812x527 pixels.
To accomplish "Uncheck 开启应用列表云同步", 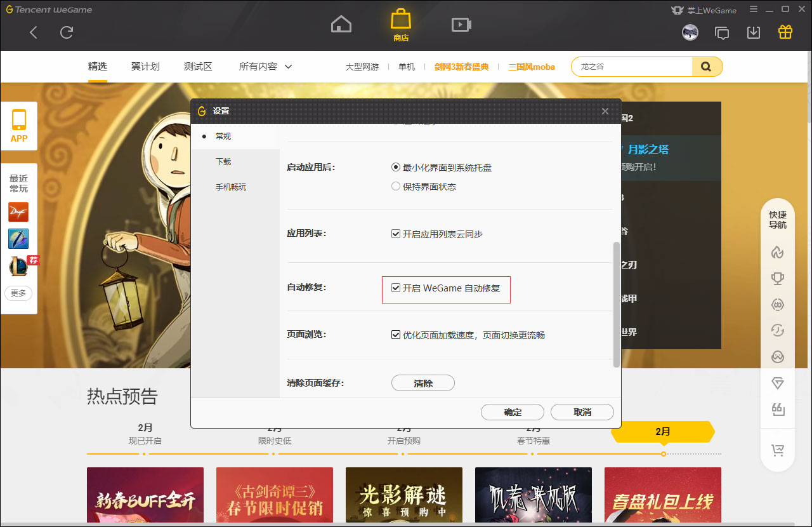I will coord(395,233).
